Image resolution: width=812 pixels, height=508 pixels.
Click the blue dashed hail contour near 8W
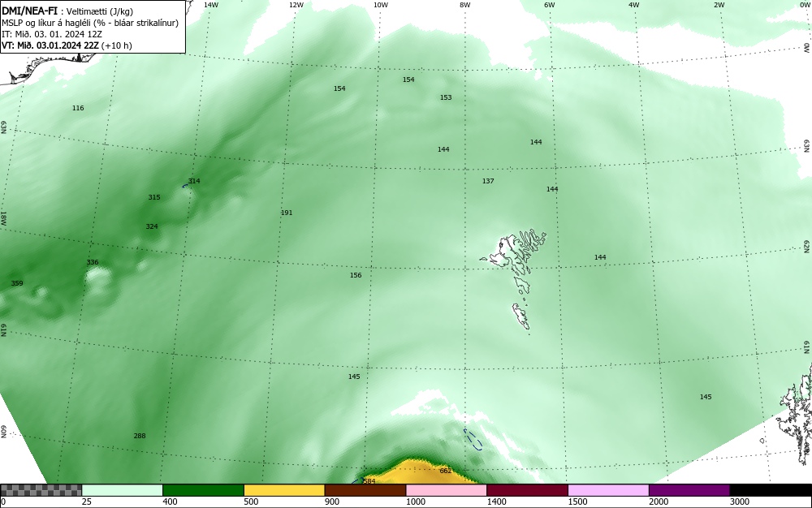coord(473,439)
